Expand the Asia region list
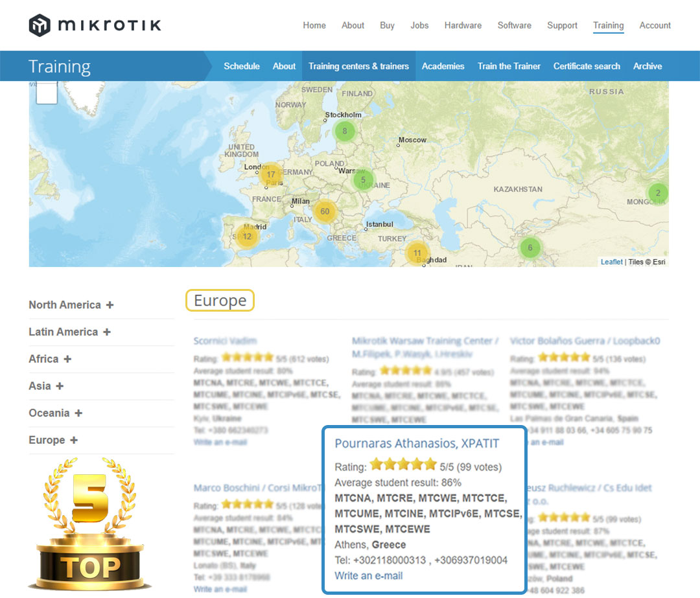The height and width of the screenshot is (598, 700). point(46,385)
